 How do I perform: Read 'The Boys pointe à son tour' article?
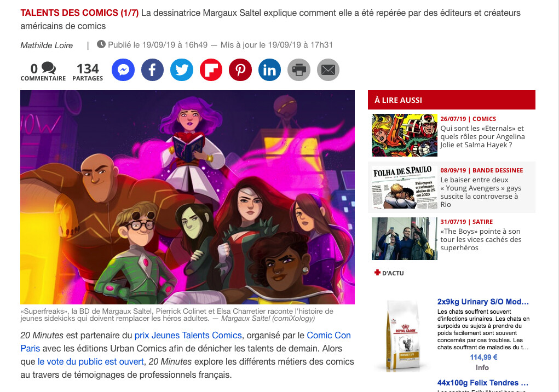click(x=481, y=239)
